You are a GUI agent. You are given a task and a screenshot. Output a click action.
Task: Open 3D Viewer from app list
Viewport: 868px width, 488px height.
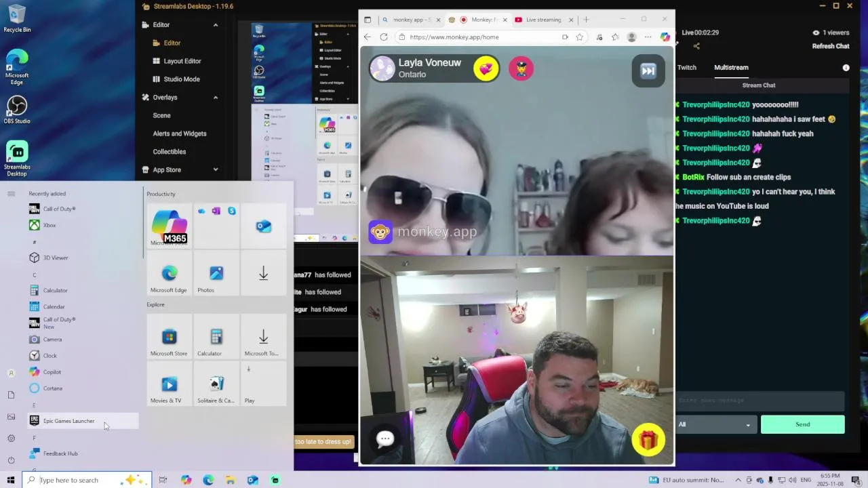(81, 258)
